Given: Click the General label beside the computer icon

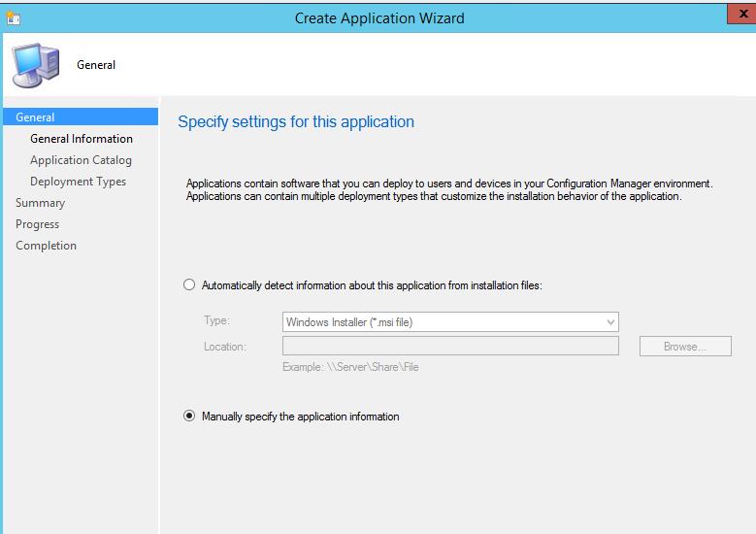Looking at the screenshot, I should (x=96, y=65).
